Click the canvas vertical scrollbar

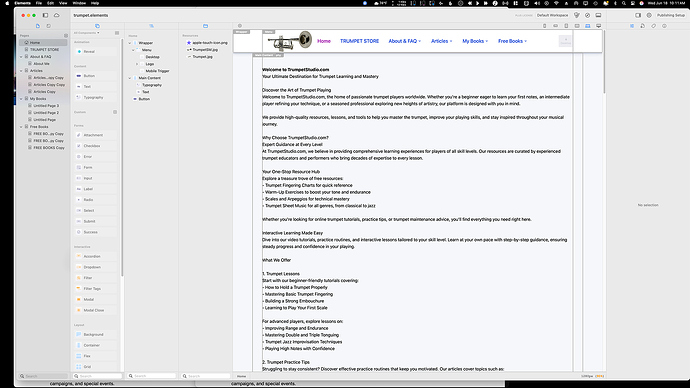[x=604, y=62]
